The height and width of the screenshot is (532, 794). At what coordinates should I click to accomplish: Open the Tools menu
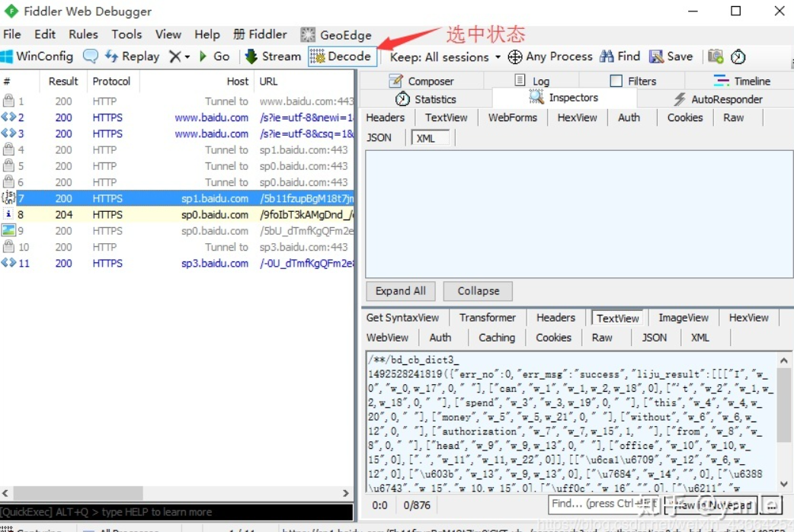coord(126,34)
